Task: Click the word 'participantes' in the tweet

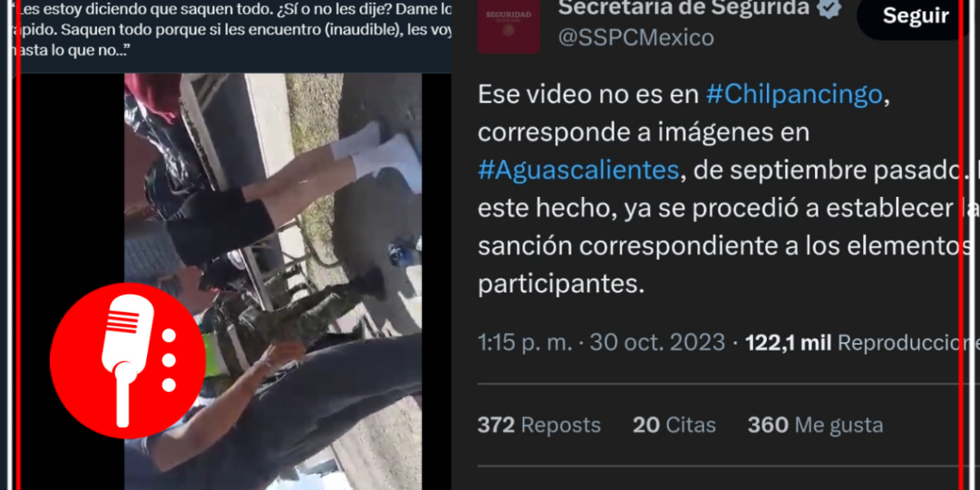Action: pyautogui.click(x=560, y=285)
